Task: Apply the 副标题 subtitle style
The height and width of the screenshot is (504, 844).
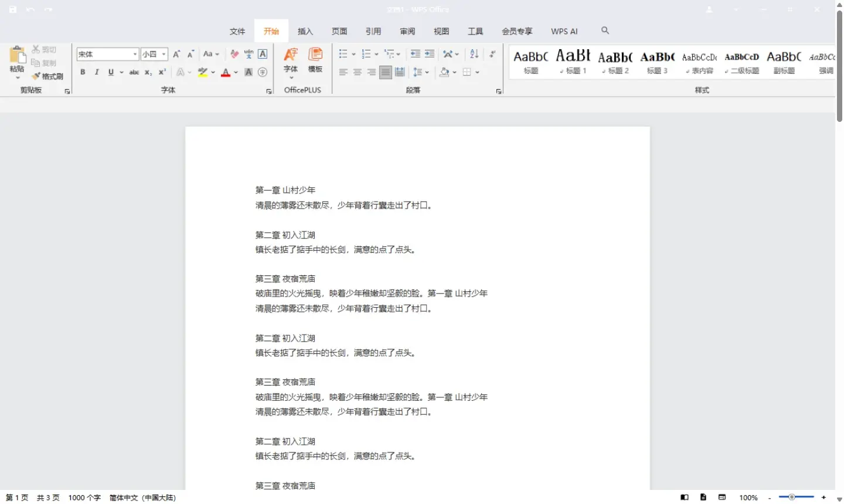Action: pyautogui.click(x=784, y=61)
